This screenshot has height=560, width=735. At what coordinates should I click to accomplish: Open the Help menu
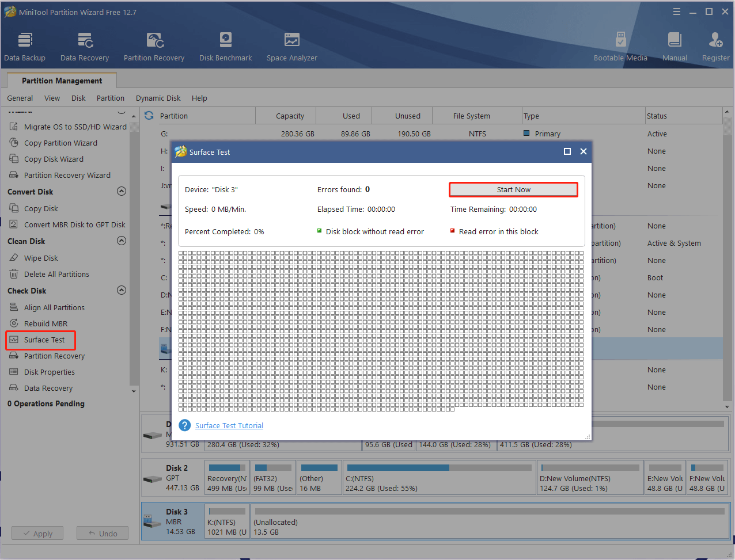[x=199, y=98]
